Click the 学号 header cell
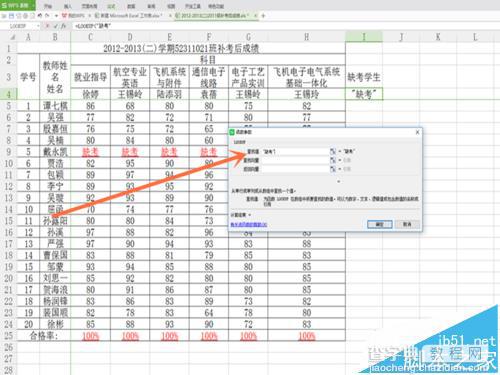The height and width of the screenshot is (375, 500). 28,77
